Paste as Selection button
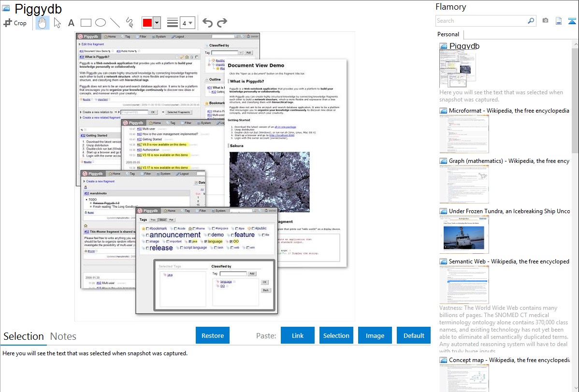Screen dimensions: 579x392 (336, 335)
